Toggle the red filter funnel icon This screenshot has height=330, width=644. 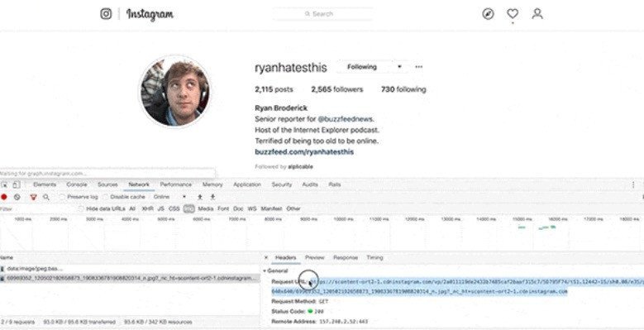(x=34, y=198)
